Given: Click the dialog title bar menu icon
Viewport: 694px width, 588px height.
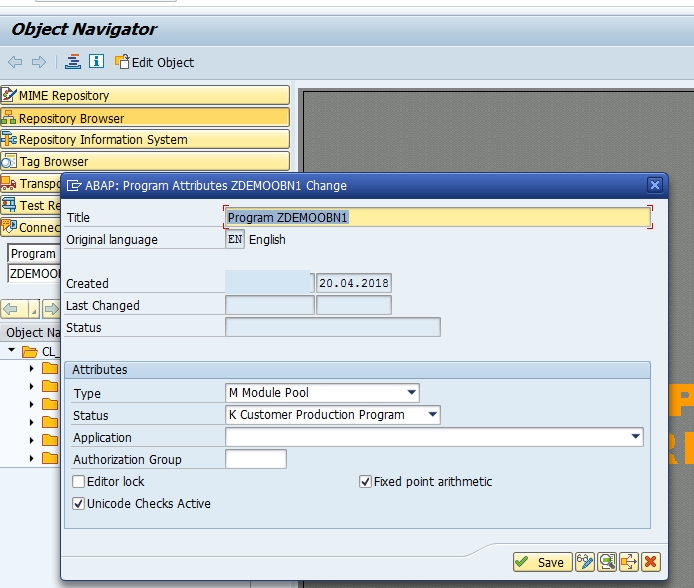Looking at the screenshot, I should [x=74, y=185].
